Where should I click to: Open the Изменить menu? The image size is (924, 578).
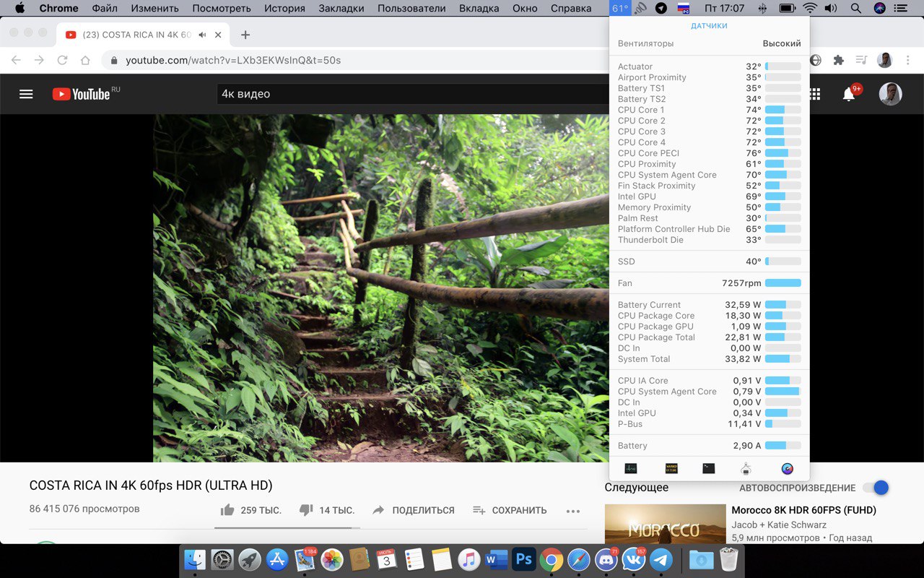(x=155, y=9)
